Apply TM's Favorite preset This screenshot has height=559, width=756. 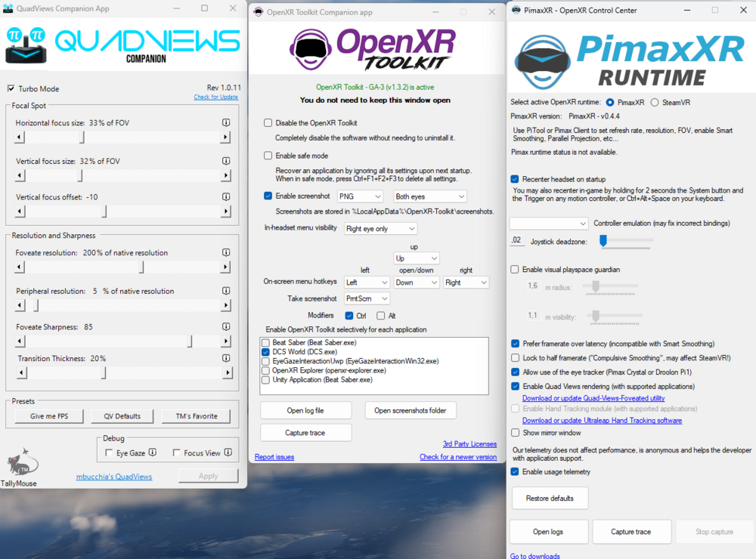click(x=197, y=416)
